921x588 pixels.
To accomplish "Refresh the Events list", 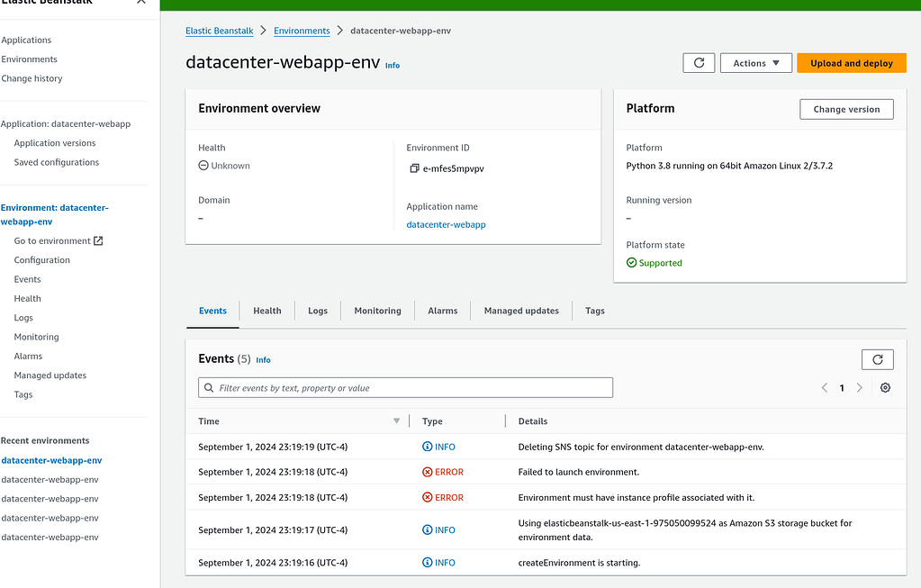I will point(878,359).
